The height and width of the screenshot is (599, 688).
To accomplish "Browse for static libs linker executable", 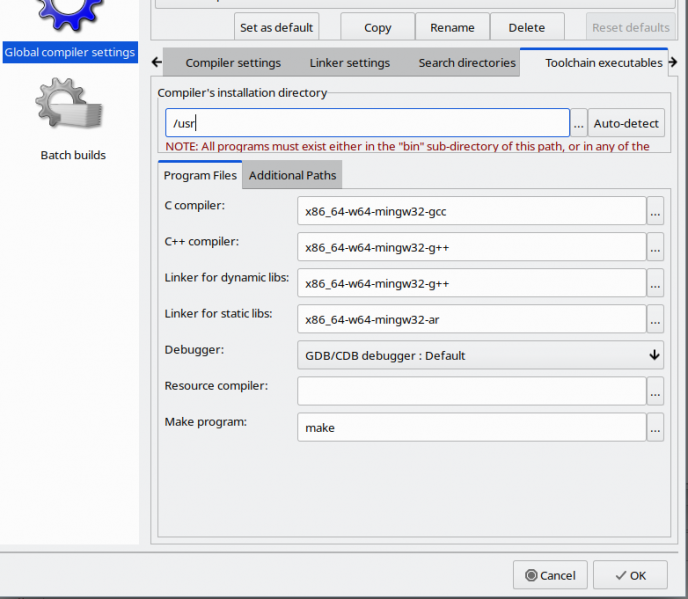I will 656,319.
